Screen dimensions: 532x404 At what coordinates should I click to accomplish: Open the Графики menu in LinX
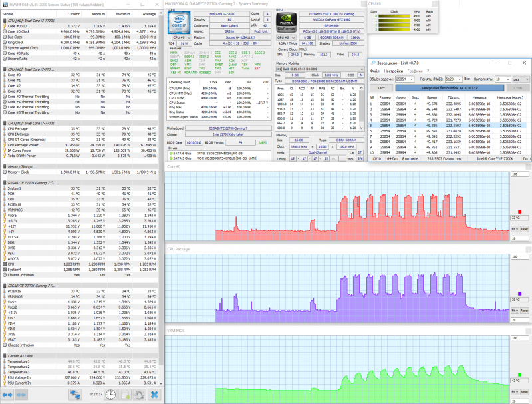click(x=415, y=71)
